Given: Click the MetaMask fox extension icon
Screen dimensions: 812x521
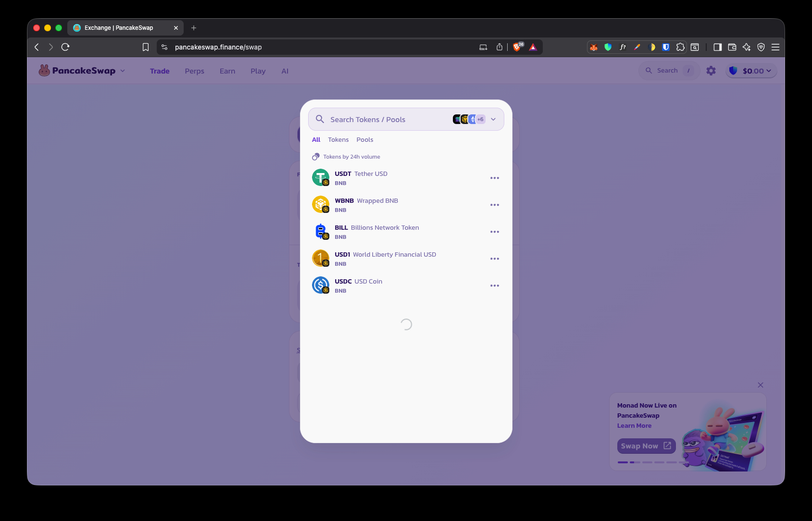Looking at the screenshot, I should (x=594, y=47).
